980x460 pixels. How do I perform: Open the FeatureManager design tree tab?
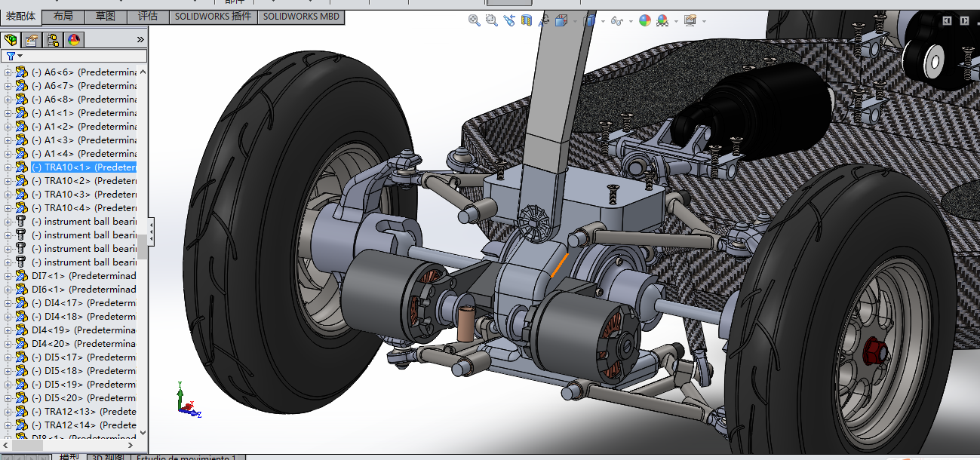[11, 40]
